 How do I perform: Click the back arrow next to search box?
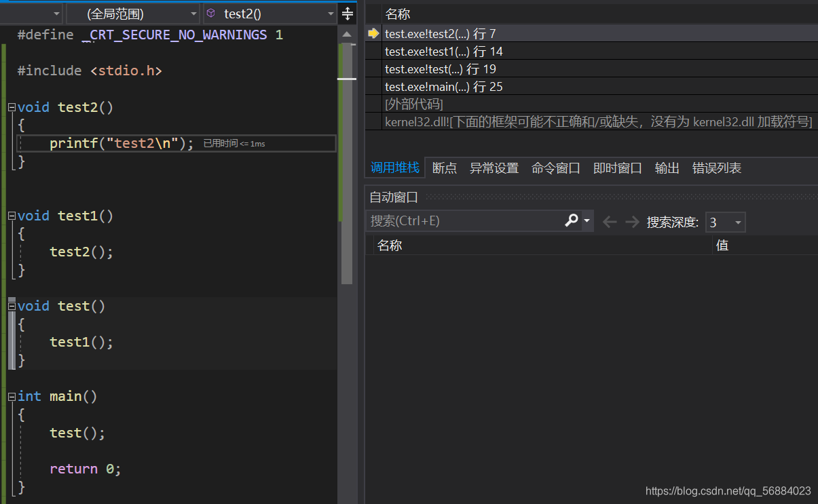pos(610,222)
